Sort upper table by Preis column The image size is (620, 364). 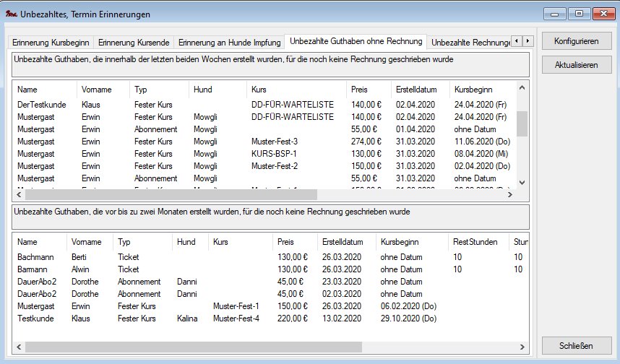[359, 90]
